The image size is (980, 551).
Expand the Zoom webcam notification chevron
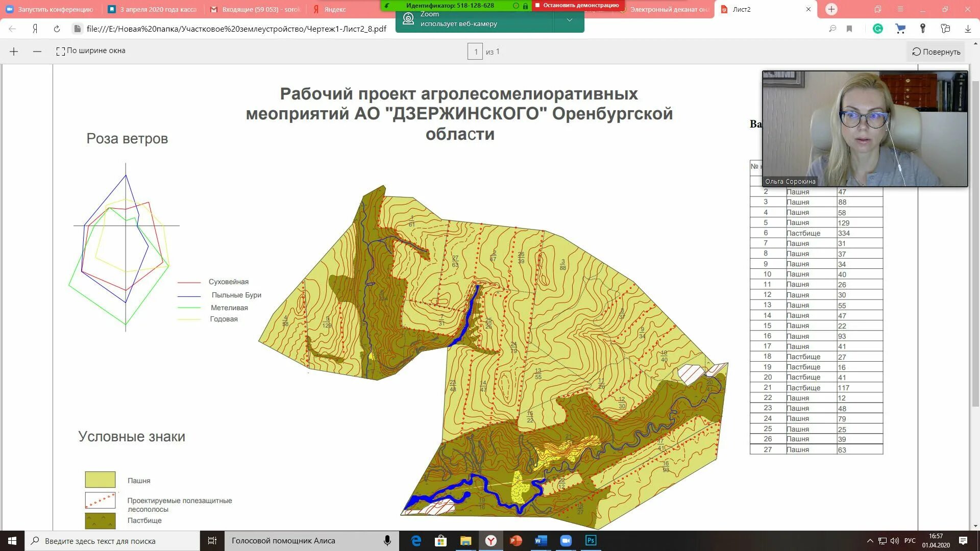point(569,20)
